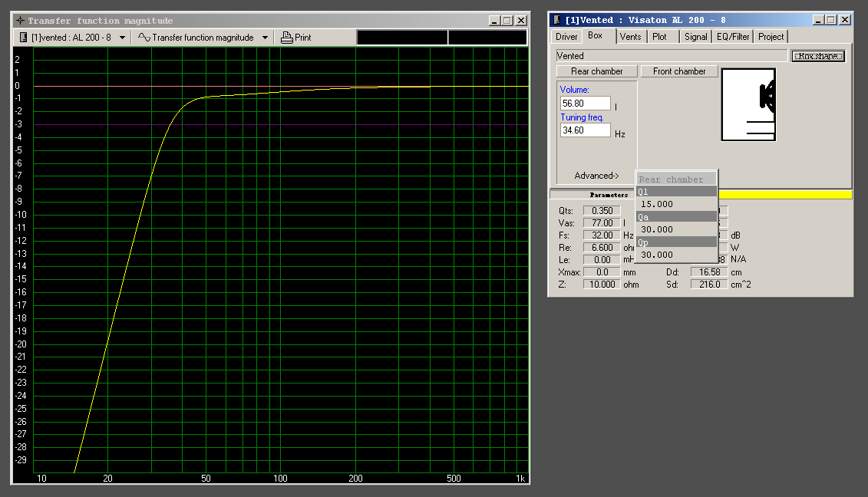Expand the vented AL 200-8 project dropdown

click(x=122, y=38)
